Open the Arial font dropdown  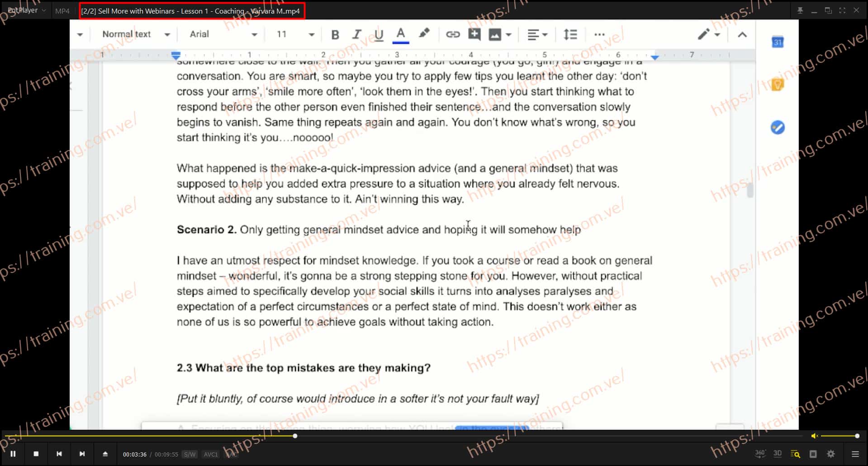tap(223, 34)
